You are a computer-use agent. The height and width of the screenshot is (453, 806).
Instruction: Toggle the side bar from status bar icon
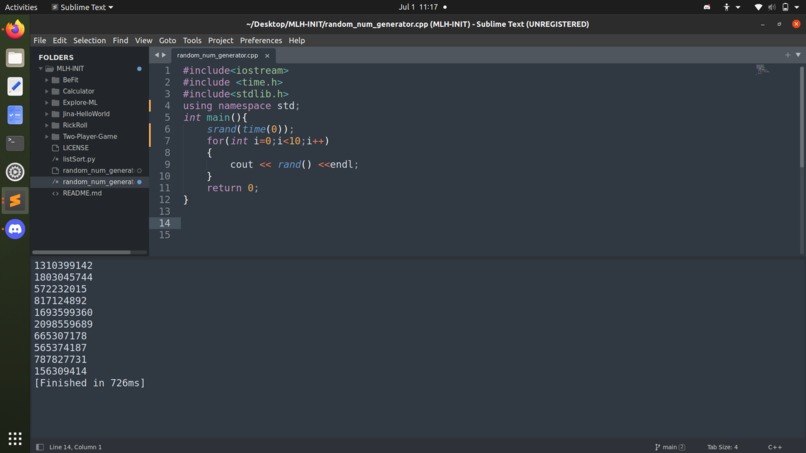point(40,447)
